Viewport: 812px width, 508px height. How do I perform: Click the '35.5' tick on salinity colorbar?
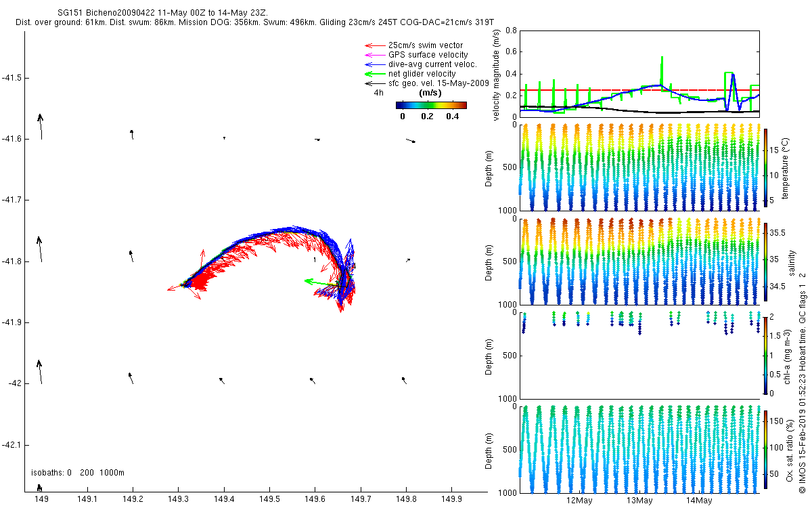[777, 232]
